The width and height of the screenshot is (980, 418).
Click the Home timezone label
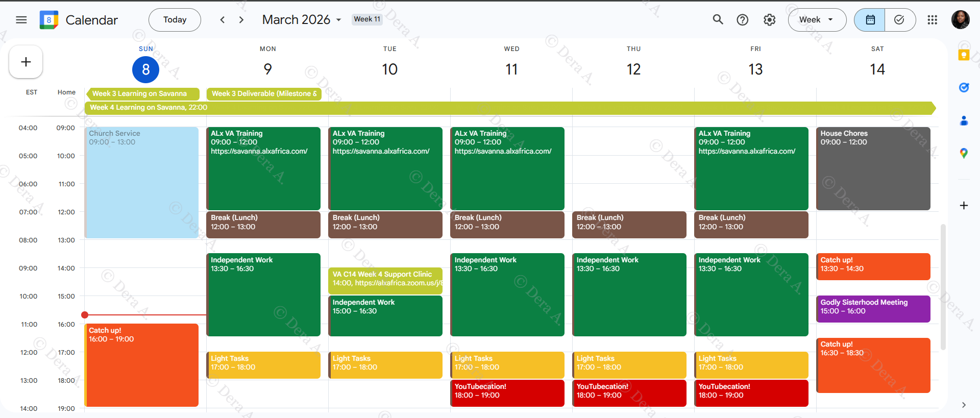(x=66, y=92)
